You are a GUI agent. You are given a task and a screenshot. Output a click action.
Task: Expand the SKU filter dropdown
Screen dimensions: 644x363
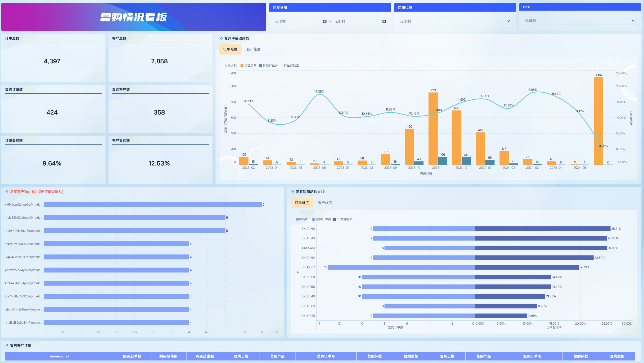580,21
